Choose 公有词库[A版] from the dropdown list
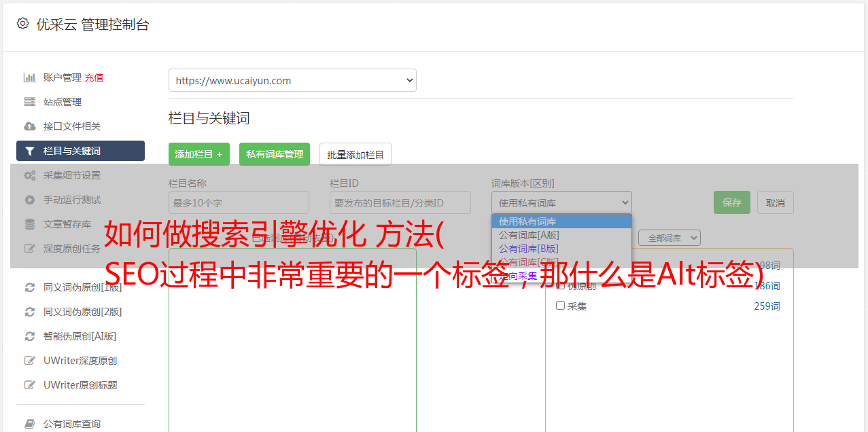This screenshot has height=432, width=868. tap(561, 235)
